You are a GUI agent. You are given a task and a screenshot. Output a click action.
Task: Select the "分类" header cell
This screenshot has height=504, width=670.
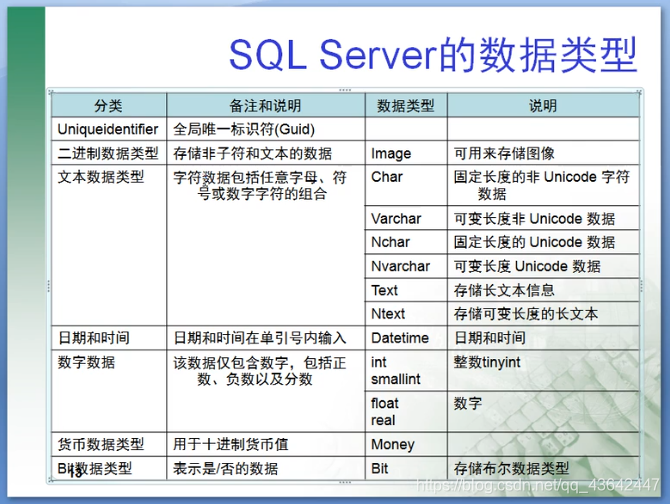tap(109, 105)
